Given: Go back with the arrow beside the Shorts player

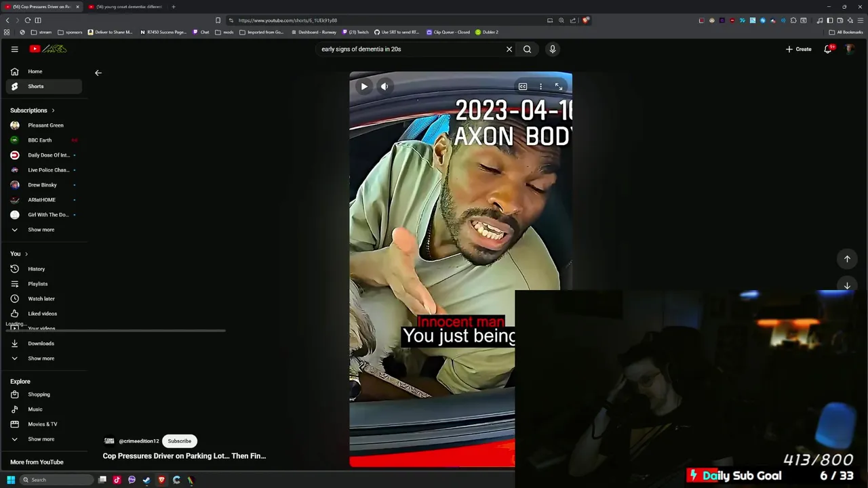Looking at the screenshot, I should (x=98, y=73).
